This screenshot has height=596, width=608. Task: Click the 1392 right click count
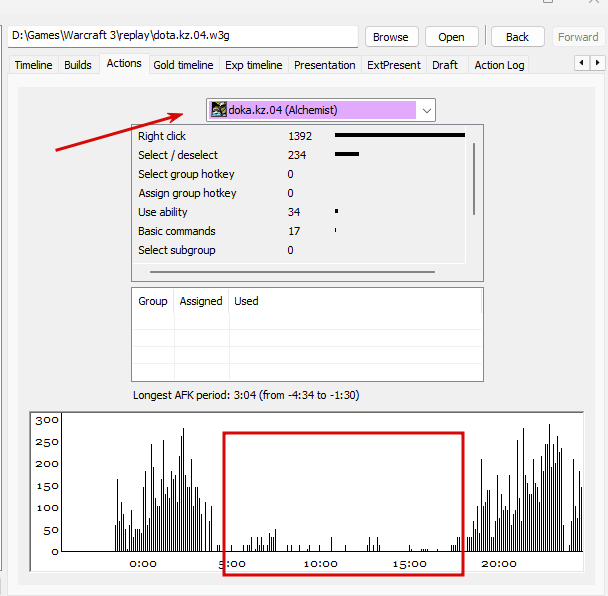[x=300, y=136]
